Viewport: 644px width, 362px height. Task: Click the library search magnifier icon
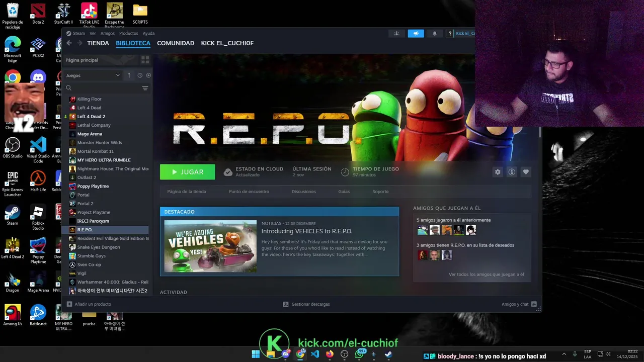pyautogui.click(x=69, y=88)
